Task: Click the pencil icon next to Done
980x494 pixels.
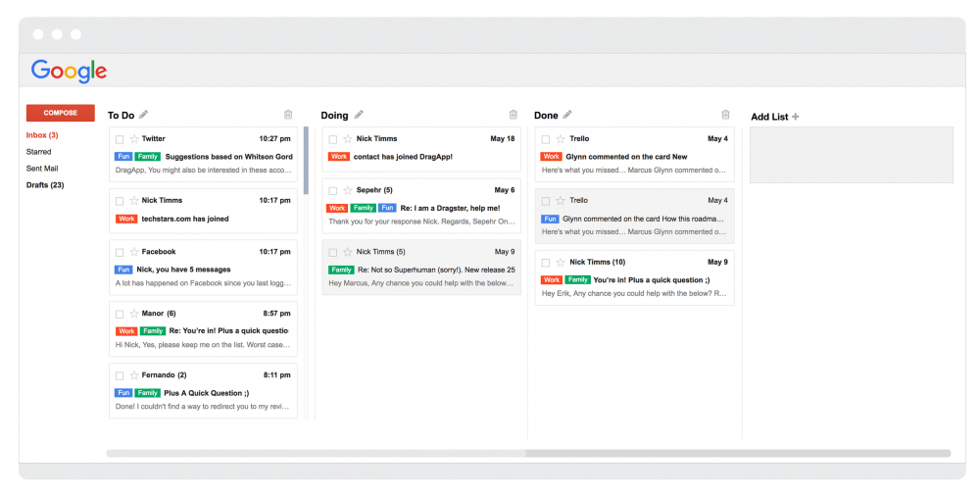Action: [566, 115]
